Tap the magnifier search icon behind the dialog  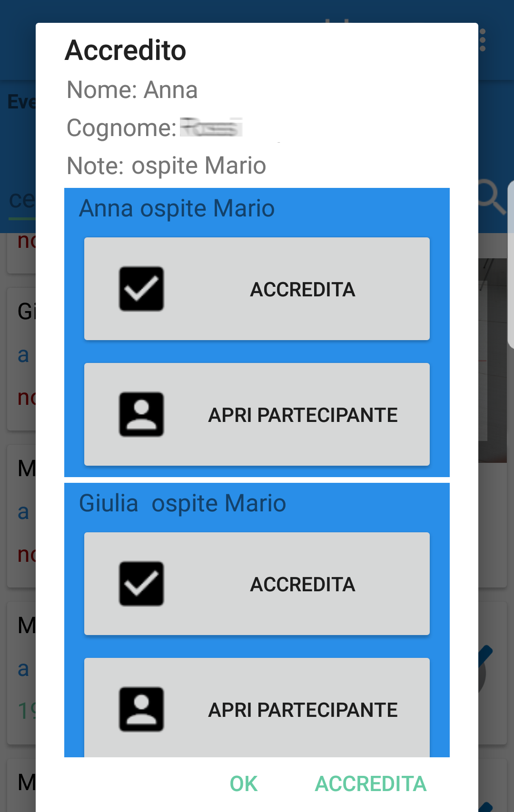(492, 197)
